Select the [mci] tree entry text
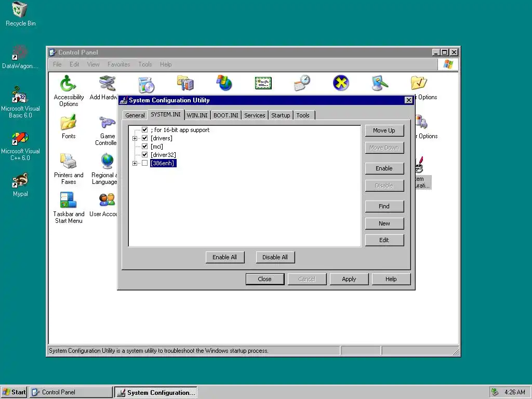 [157, 147]
